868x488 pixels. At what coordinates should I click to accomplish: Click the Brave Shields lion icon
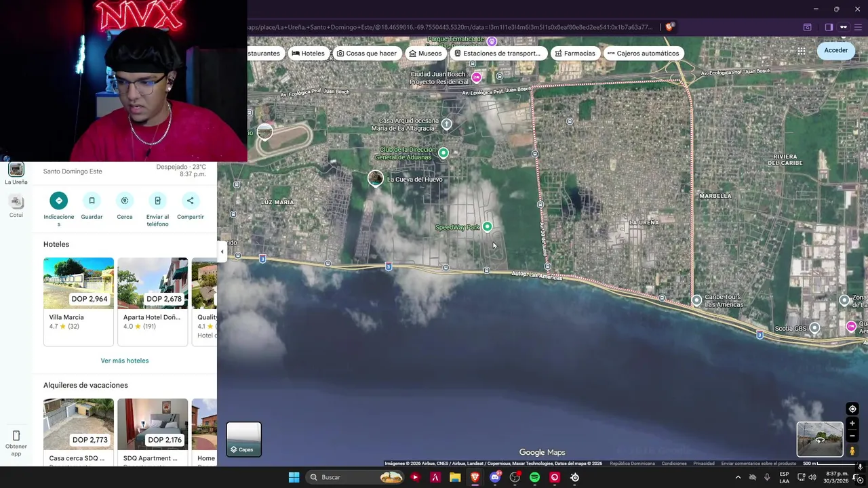click(x=669, y=27)
